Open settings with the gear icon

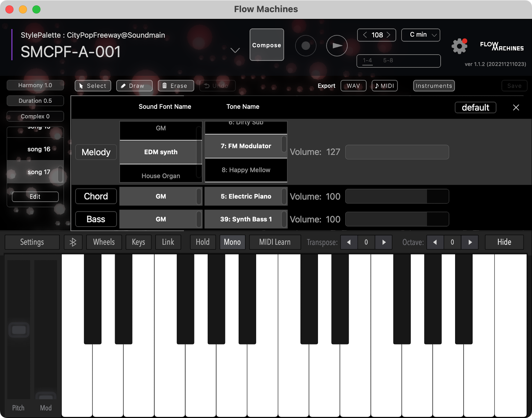[460, 46]
